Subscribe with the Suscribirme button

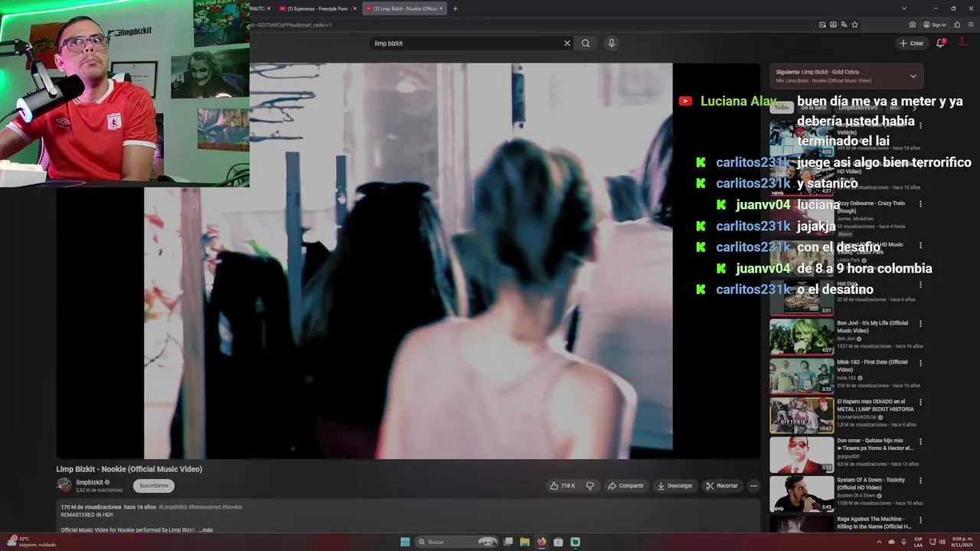(154, 486)
